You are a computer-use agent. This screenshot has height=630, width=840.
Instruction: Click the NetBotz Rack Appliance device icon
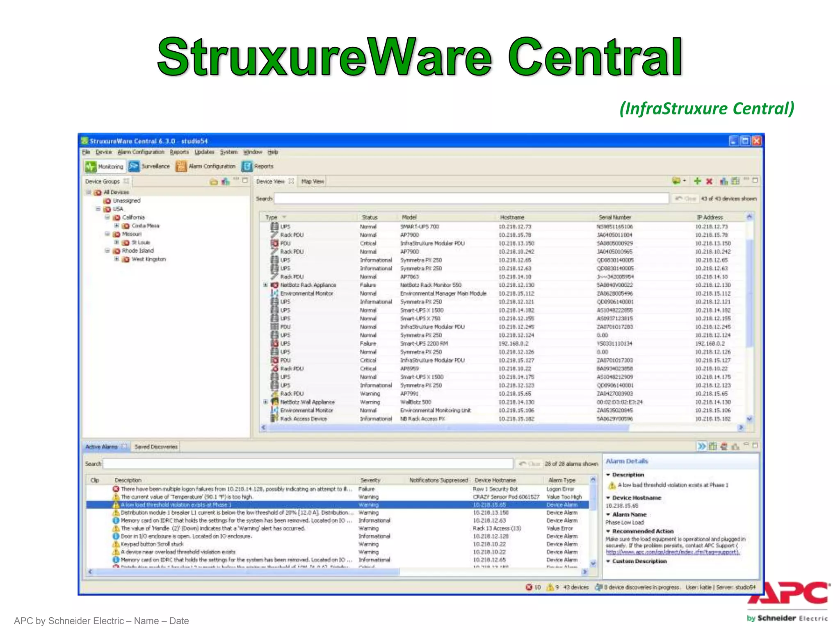click(x=274, y=285)
